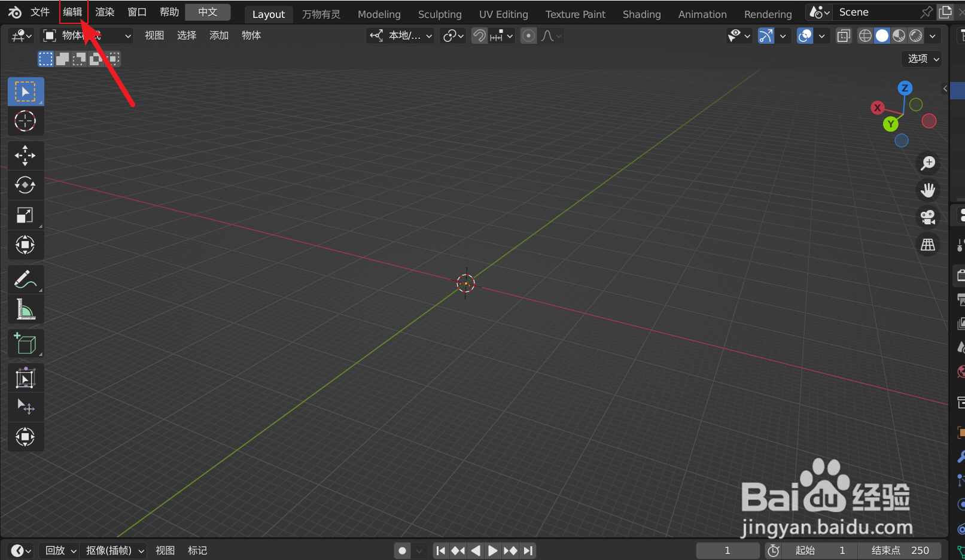Switch to Sculpting workspace tab
965x560 pixels.
[x=440, y=14]
